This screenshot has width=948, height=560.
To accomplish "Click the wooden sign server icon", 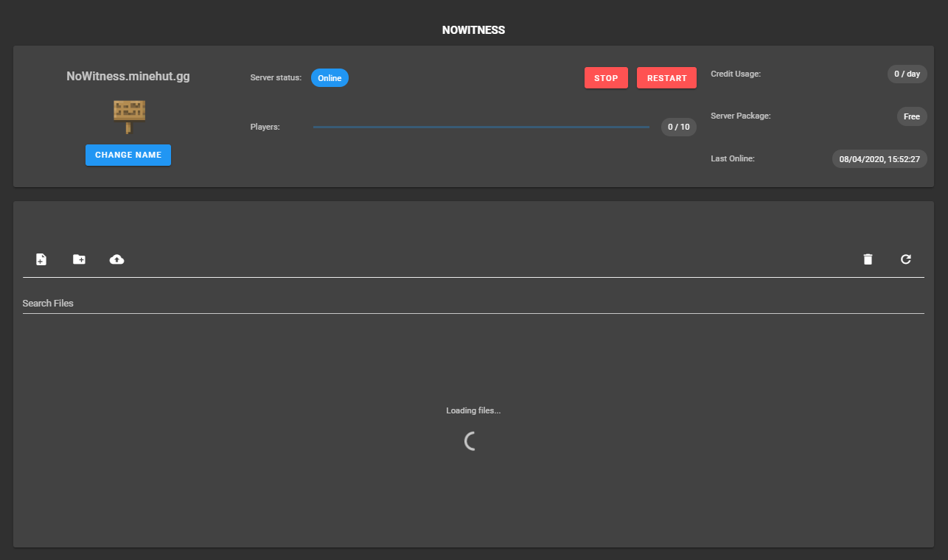I will pos(129,116).
